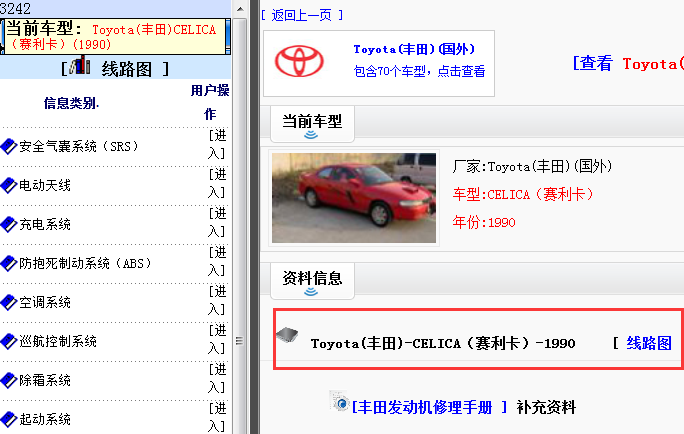The image size is (684, 434).
Task: Click the 补充资料 label
Action: tap(546, 407)
